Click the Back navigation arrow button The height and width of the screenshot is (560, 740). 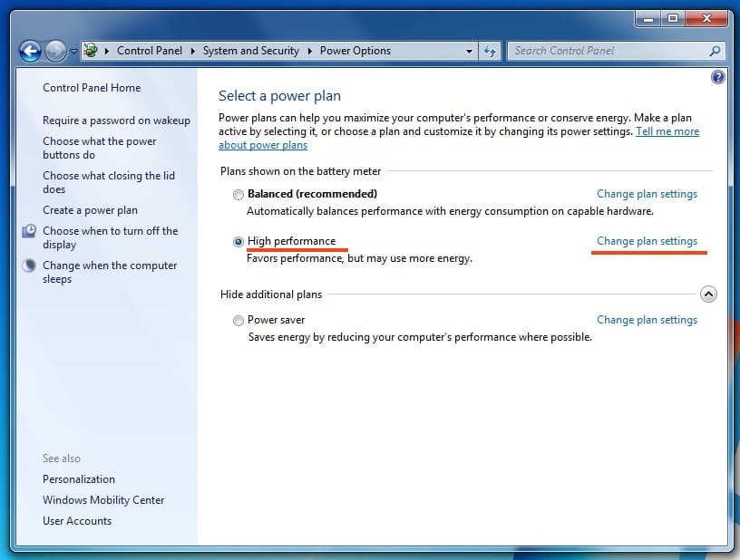[29, 52]
